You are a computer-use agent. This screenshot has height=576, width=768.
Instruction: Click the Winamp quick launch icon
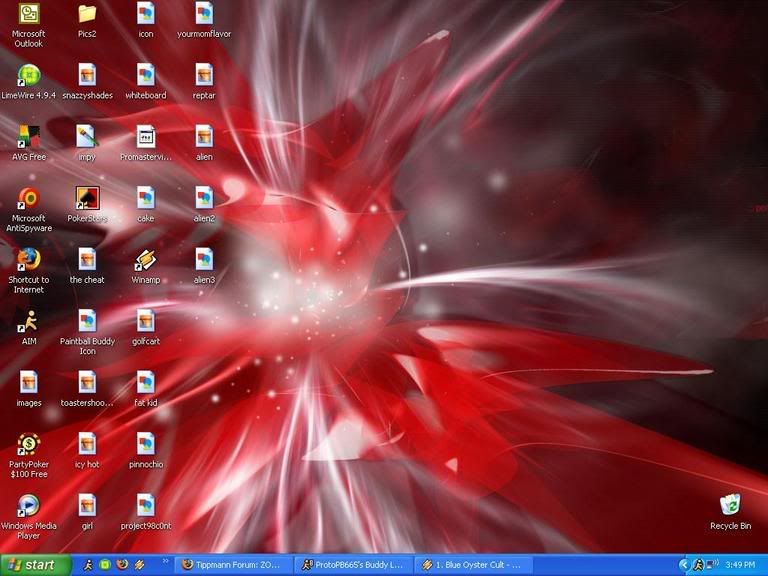point(140,565)
